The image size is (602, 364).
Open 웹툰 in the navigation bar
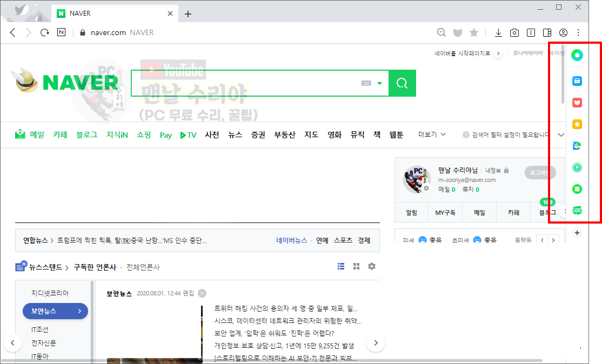396,134
